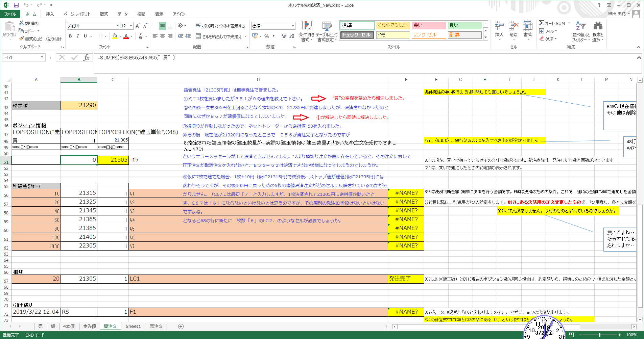
Task: Click the increase font size icon
Action: tap(138, 26)
